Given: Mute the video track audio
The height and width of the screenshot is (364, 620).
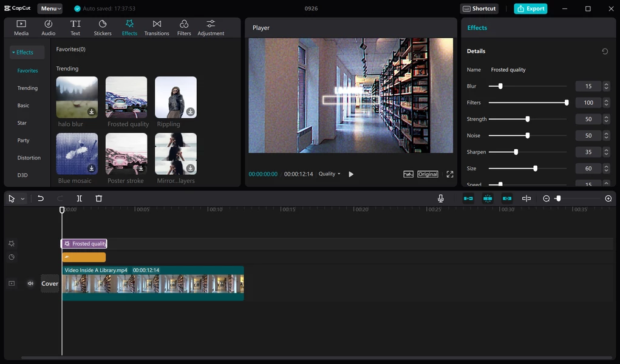Looking at the screenshot, I should (x=30, y=283).
